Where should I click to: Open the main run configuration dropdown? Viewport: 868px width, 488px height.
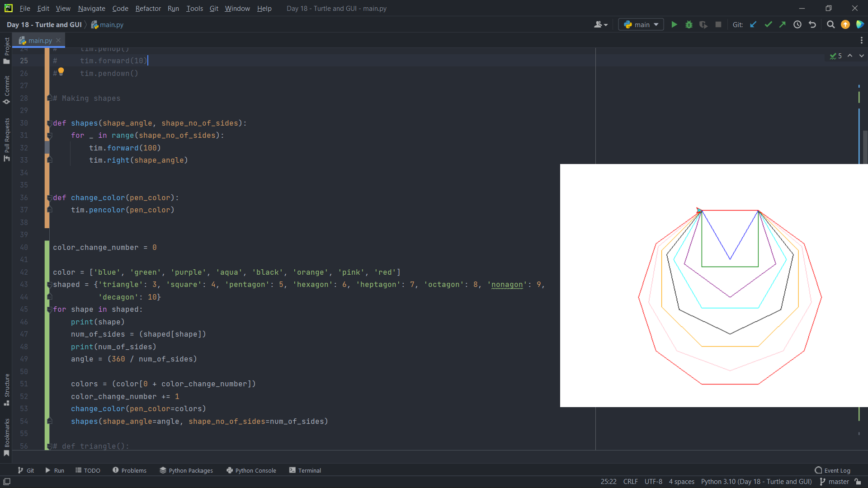pyautogui.click(x=641, y=25)
